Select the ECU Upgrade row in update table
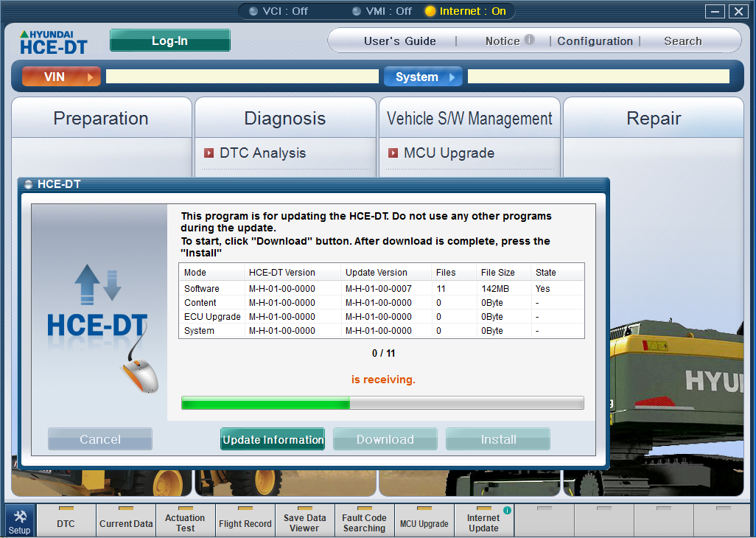Image resolution: width=756 pixels, height=538 pixels. tap(382, 317)
